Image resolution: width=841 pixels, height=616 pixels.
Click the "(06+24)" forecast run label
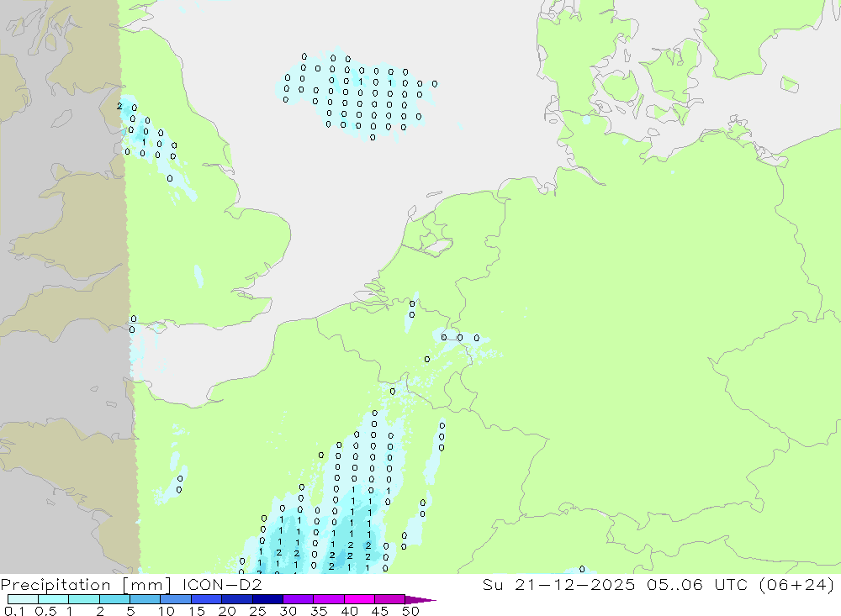[x=797, y=585]
